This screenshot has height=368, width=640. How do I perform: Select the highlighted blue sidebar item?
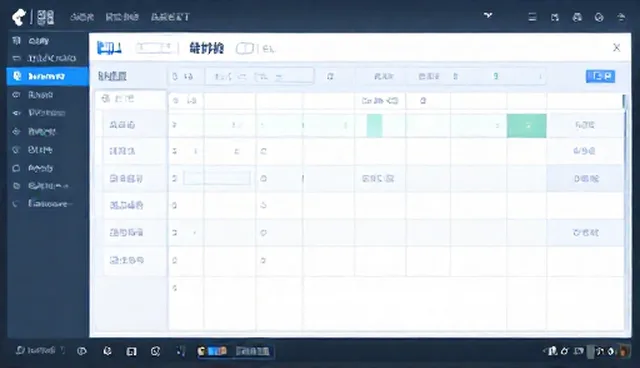pyautogui.click(x=48, y=76)
